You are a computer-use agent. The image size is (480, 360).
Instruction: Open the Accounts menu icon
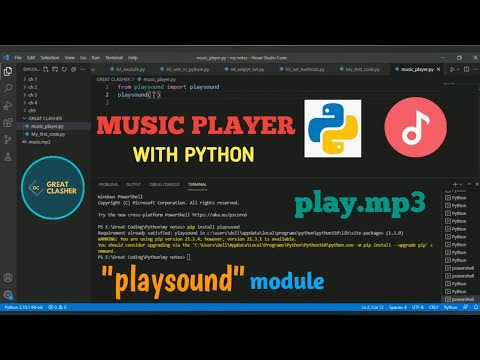(x=8, y=277)
